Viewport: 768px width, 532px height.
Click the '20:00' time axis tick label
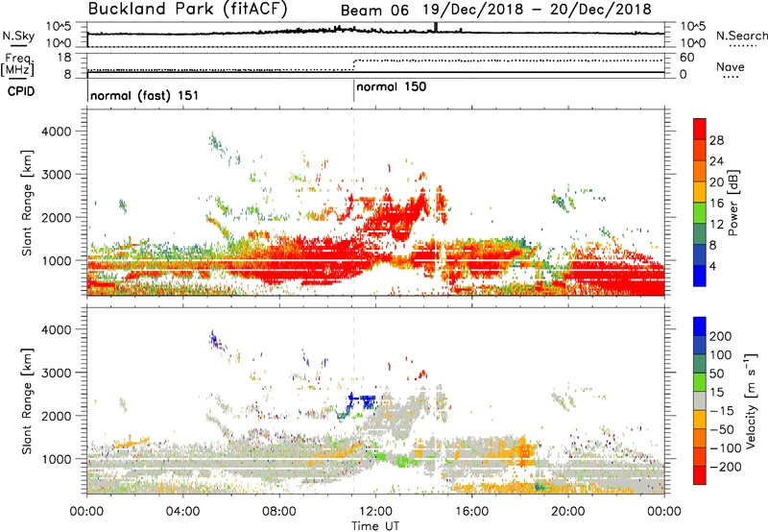pos(568,512)
